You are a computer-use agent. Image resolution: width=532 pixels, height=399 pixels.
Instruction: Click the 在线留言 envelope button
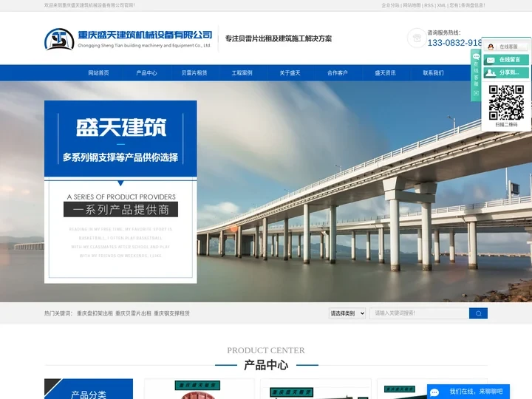pos(506,60)
